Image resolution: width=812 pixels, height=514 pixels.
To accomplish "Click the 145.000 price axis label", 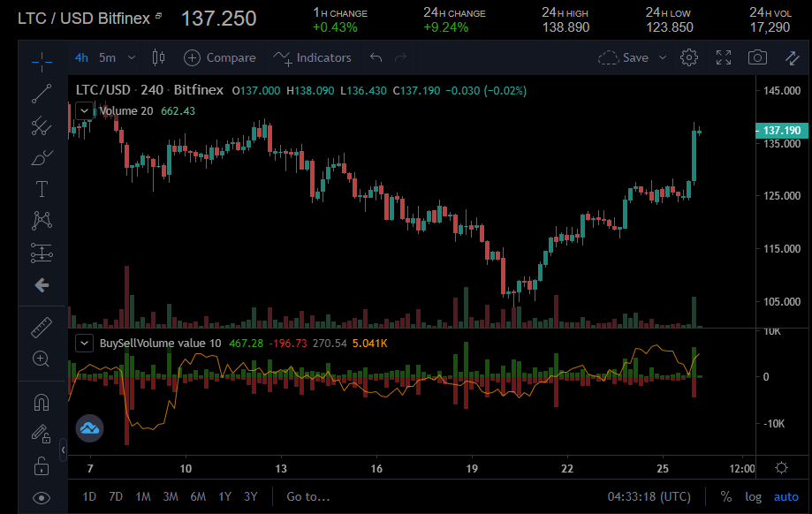I will (x=782, y=91).
